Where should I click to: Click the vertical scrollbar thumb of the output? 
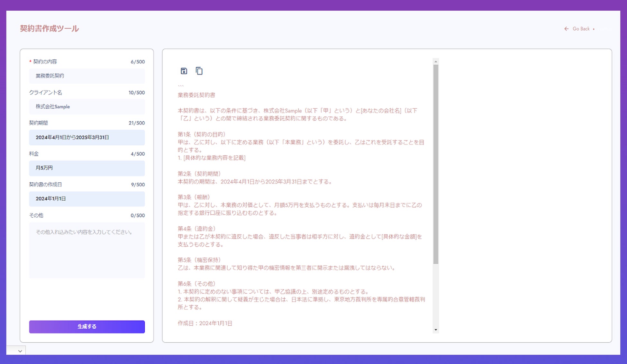[436, 164]
